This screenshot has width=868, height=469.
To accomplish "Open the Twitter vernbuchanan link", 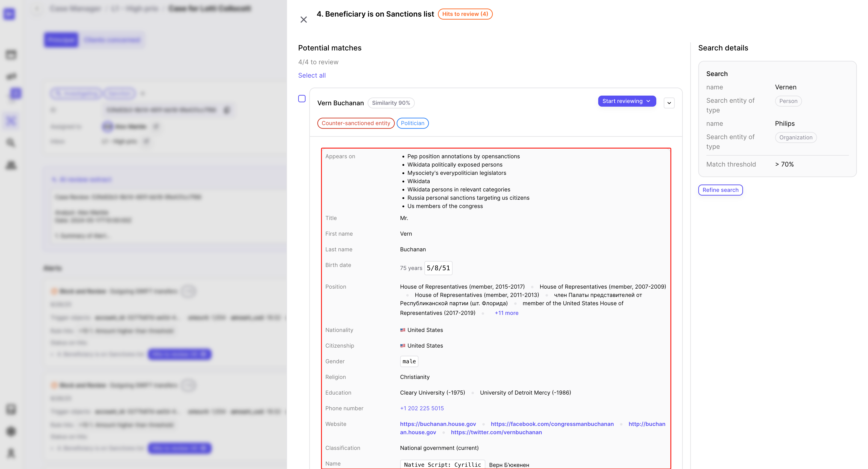I will 496,432.
